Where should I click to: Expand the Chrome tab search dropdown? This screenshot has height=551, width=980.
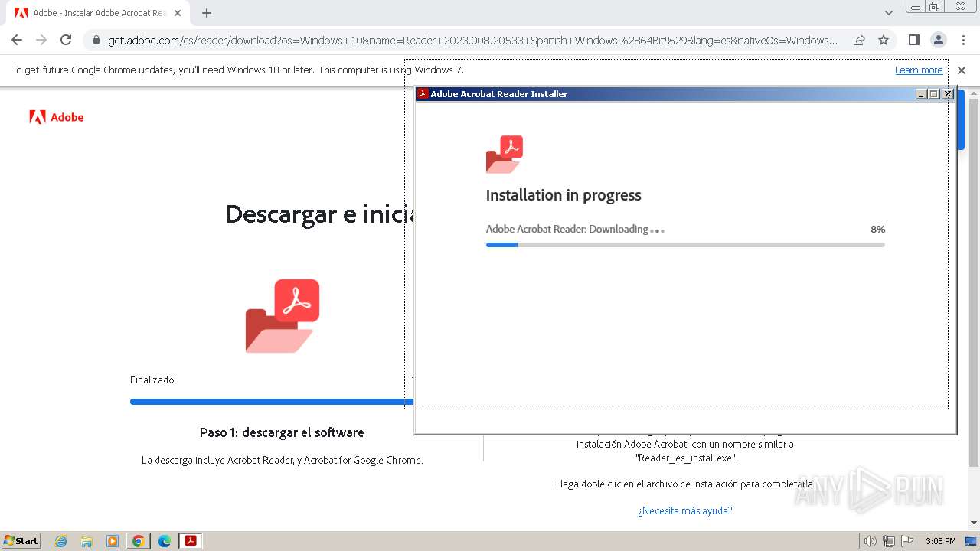(x=888, y=13)
